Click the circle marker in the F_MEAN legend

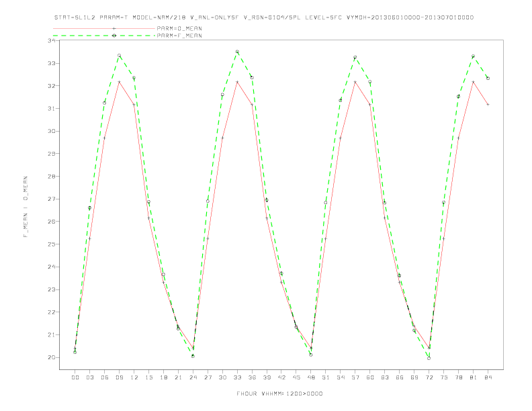click(x=114, y=36)
